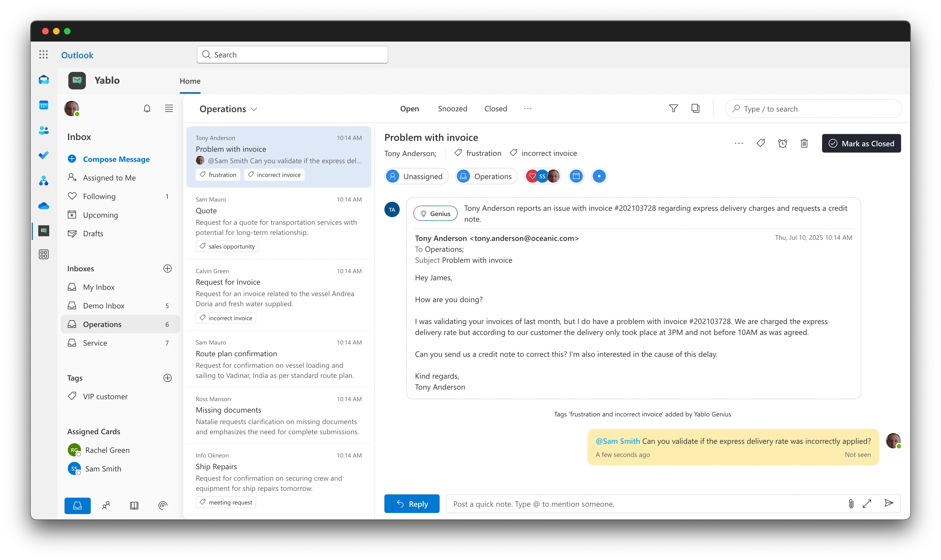Click the blue dot status indicator
The width and height of the screenshot is (941, 560).
point(599,176)
